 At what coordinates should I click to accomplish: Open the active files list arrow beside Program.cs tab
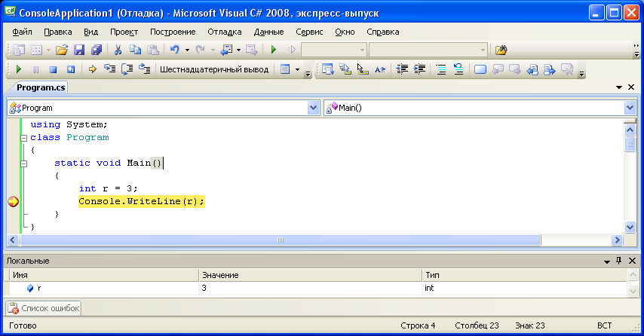pos(619,87)
